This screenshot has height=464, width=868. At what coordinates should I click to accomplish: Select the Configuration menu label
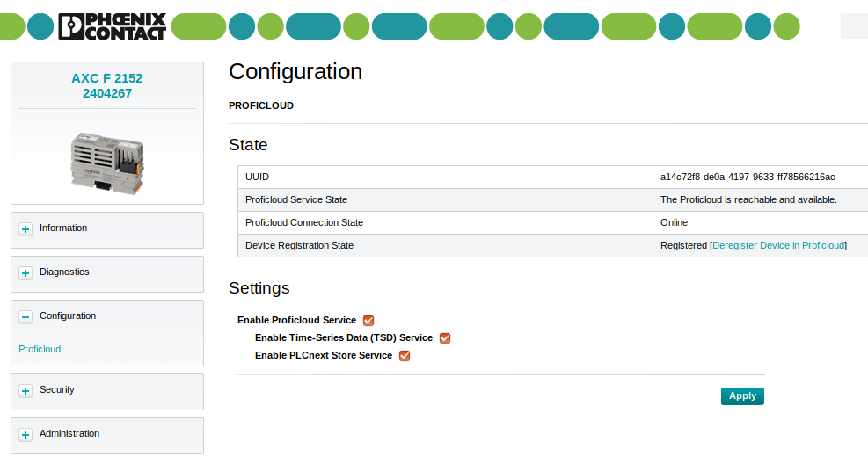(x=68, y=315)
